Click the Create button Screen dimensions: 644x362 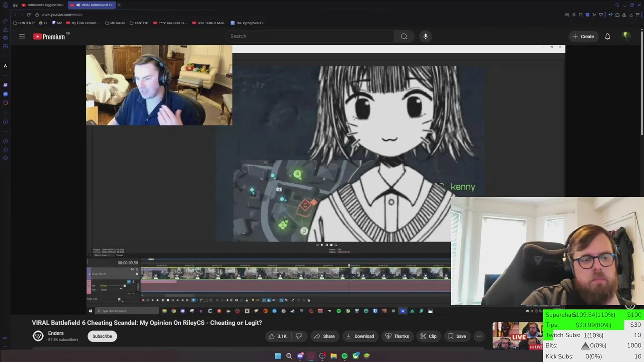coord(583,36)
